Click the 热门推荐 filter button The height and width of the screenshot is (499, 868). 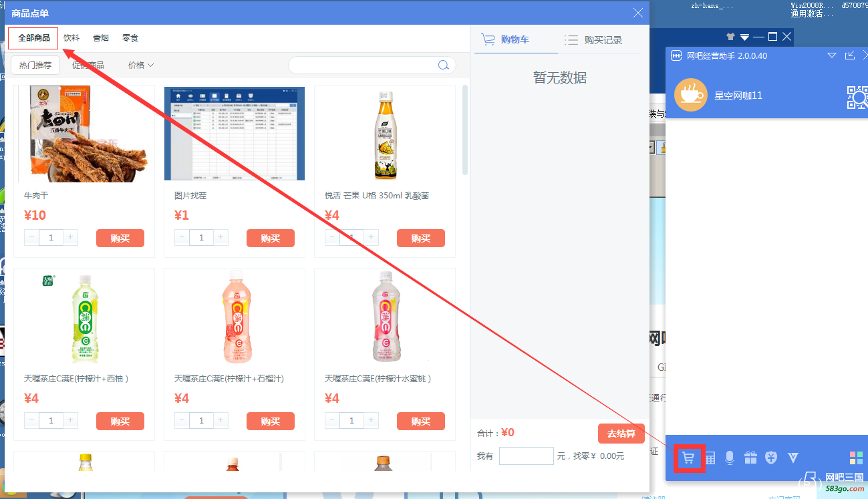pyautogui.click(x=35, y=65)
